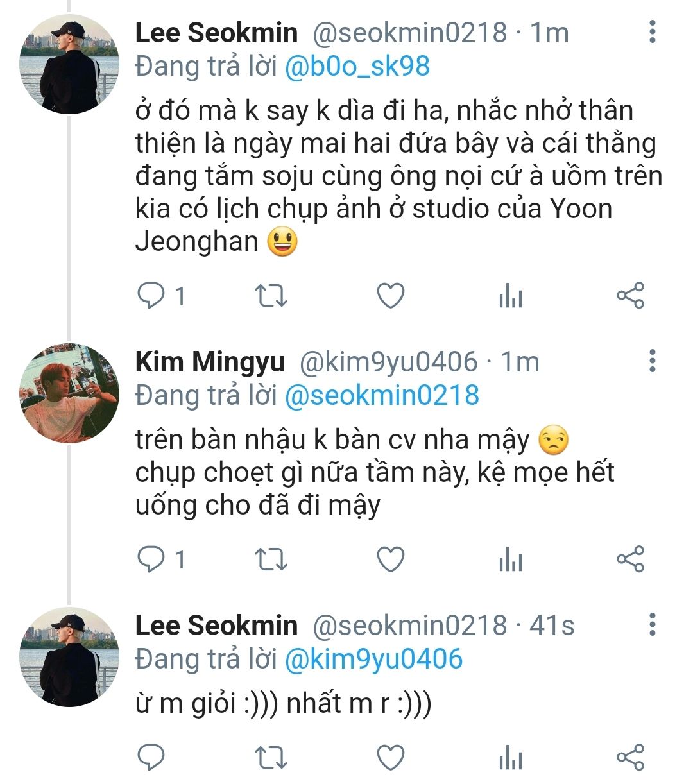Open more options on Kim Mingyu's tweet

[x=652, y=361]
